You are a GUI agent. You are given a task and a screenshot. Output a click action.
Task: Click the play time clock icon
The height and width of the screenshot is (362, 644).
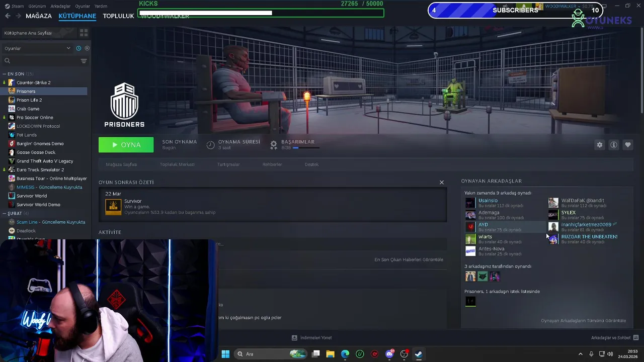(210, 145)
